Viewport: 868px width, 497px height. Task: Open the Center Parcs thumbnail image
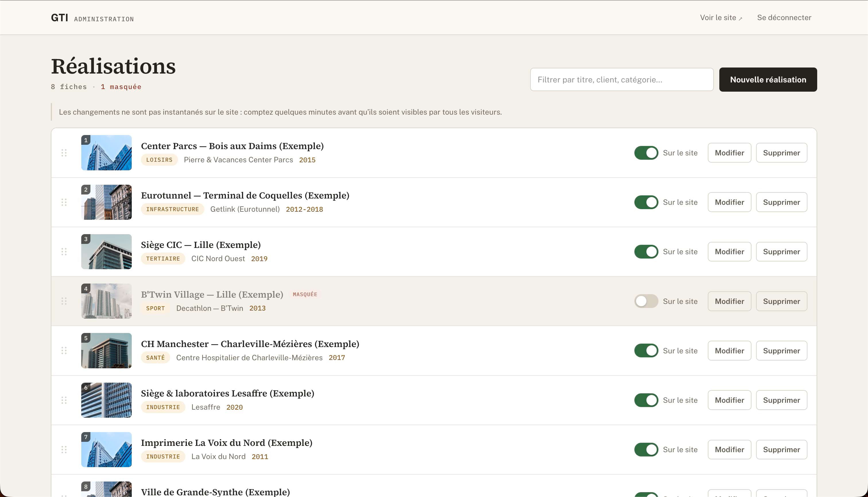click(106, 153)
